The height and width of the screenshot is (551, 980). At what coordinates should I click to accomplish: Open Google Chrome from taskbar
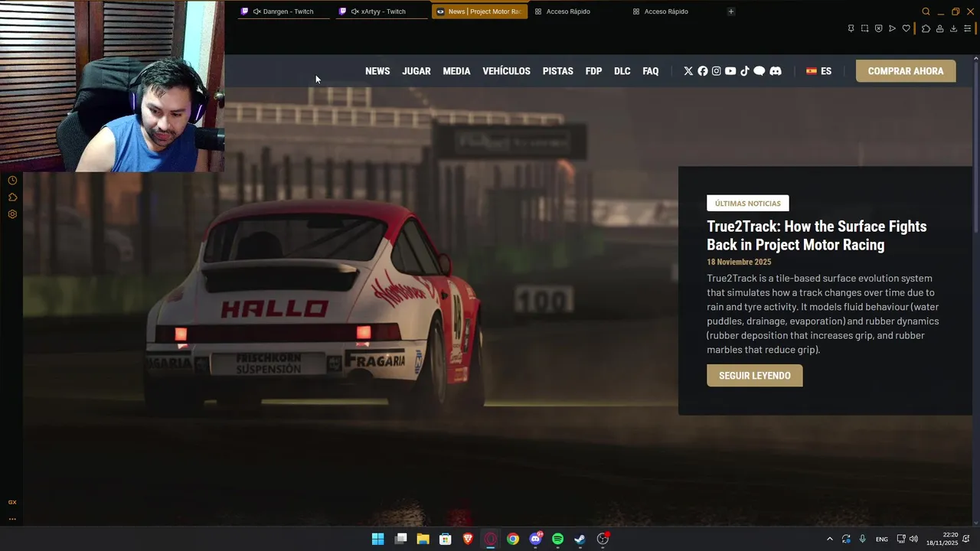[x=513, y=539]
